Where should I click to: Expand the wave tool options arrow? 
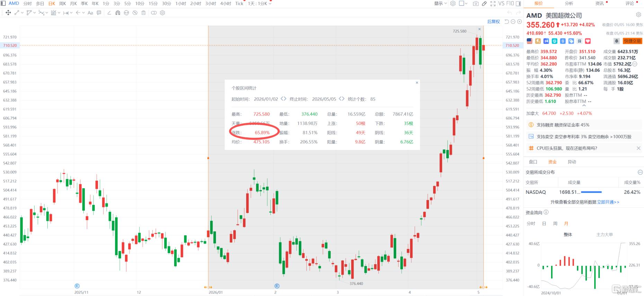47,13
